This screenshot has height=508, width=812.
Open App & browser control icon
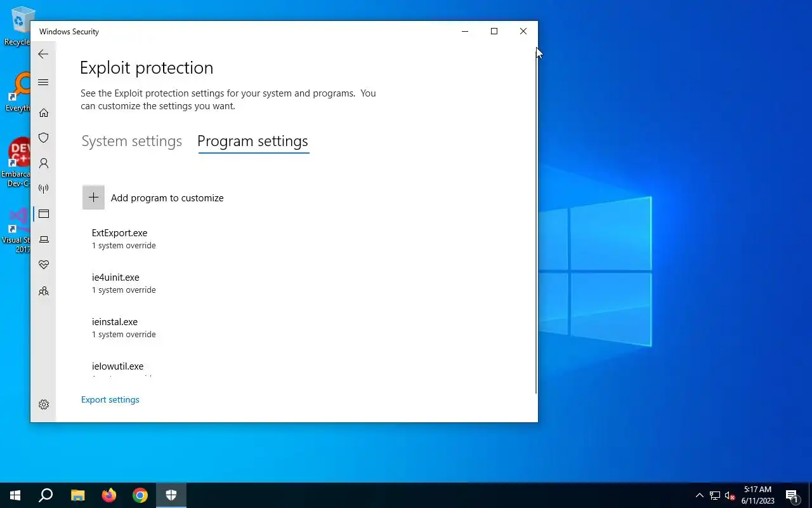44,214
